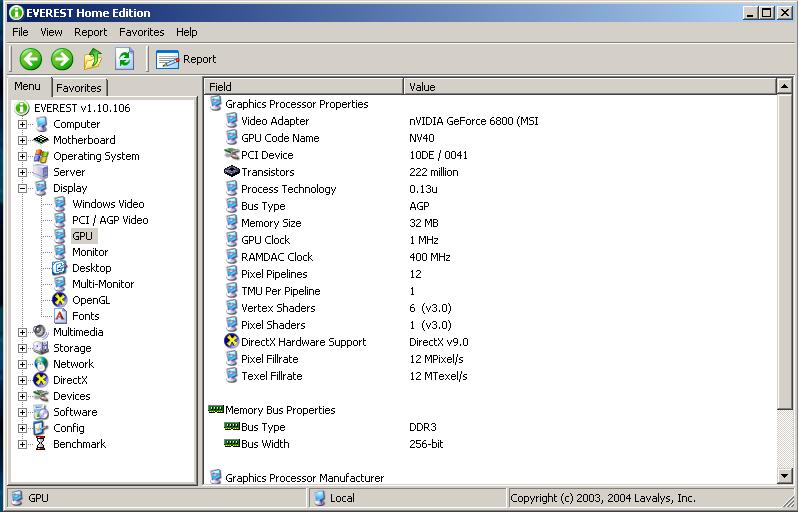Go up one level with folder arrow icon
Screen dimensions: 799x512
pos(93,59)
